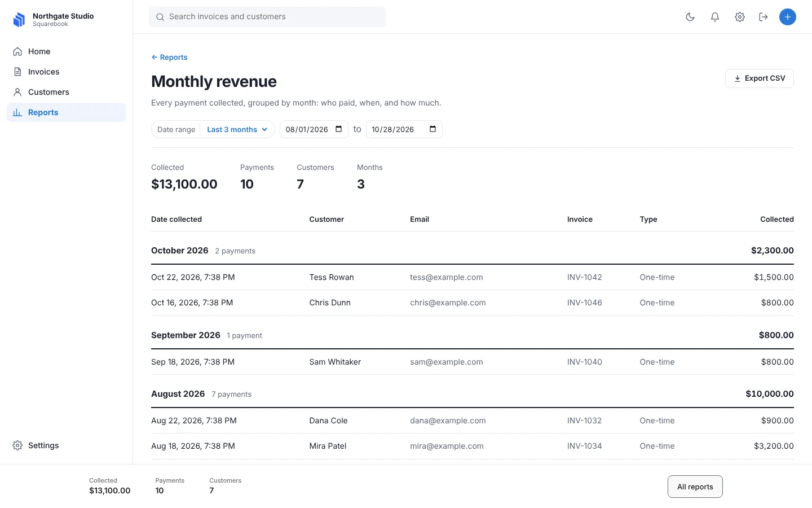This screenshot has width=812, height=508.
Task: Go to Home in sidebar
Action: click(x=66, y=51)
